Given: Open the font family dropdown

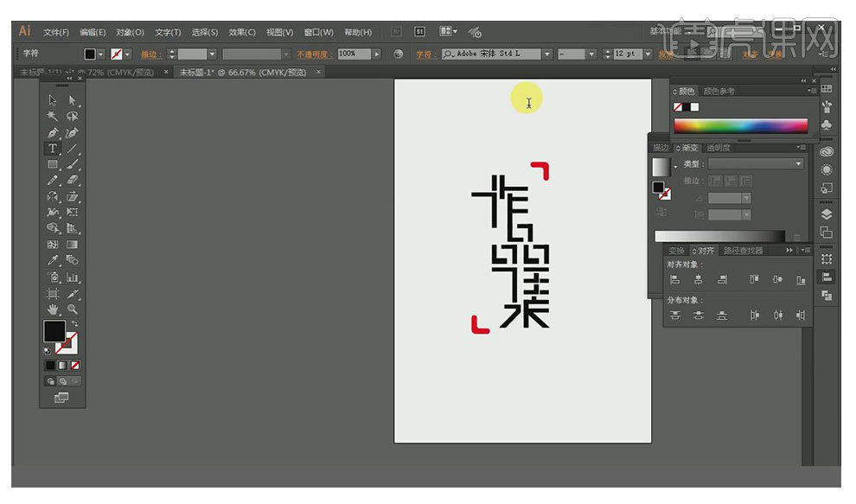Looking at the screenshot, I should [x=546, y=54].
